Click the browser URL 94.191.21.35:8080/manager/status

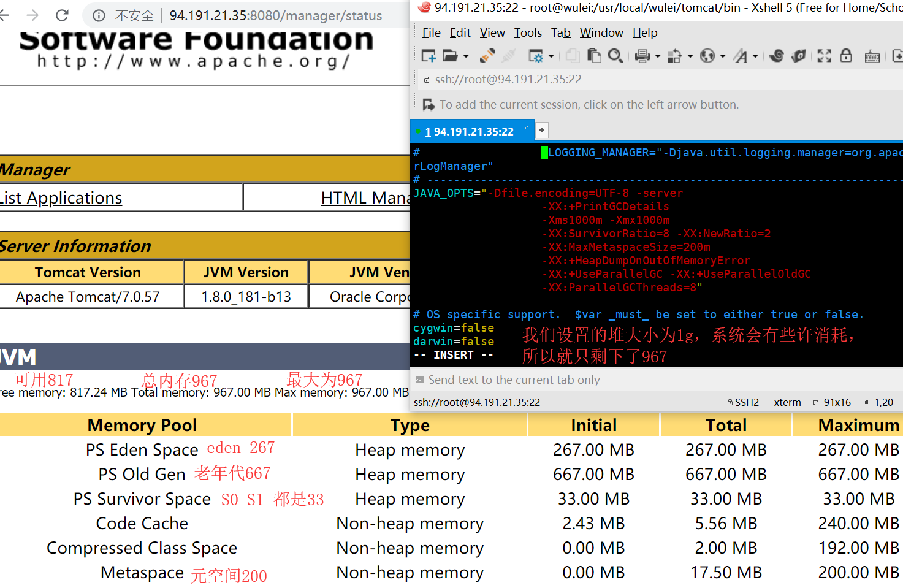click(275, 15)
